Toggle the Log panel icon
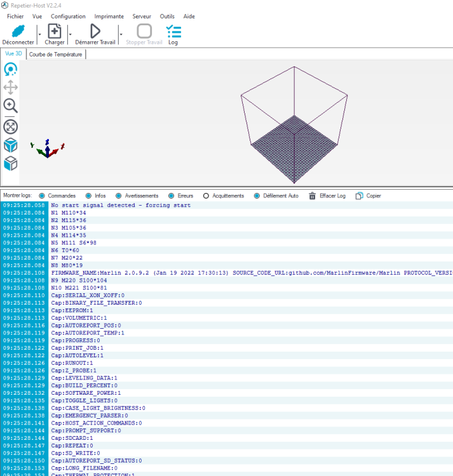This screenshot has width=453, height=476. tap(173, 31)
